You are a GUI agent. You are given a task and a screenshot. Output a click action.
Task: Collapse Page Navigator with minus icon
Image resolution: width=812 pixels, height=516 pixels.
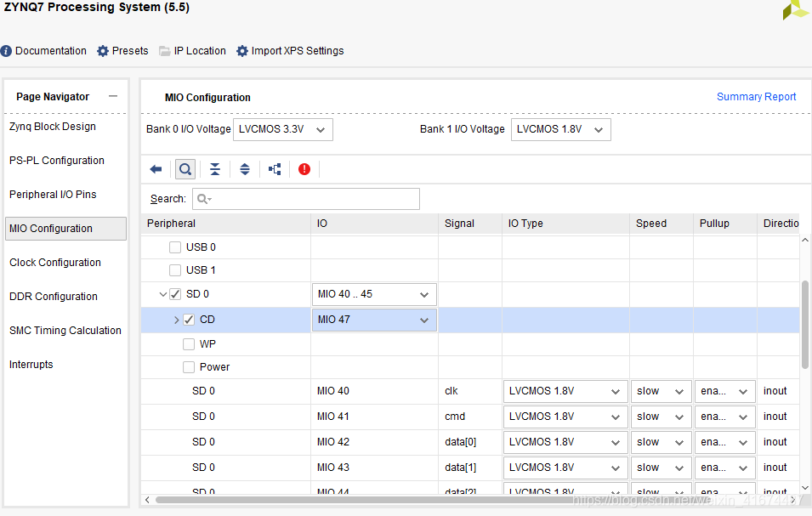(x=113, y=96)
